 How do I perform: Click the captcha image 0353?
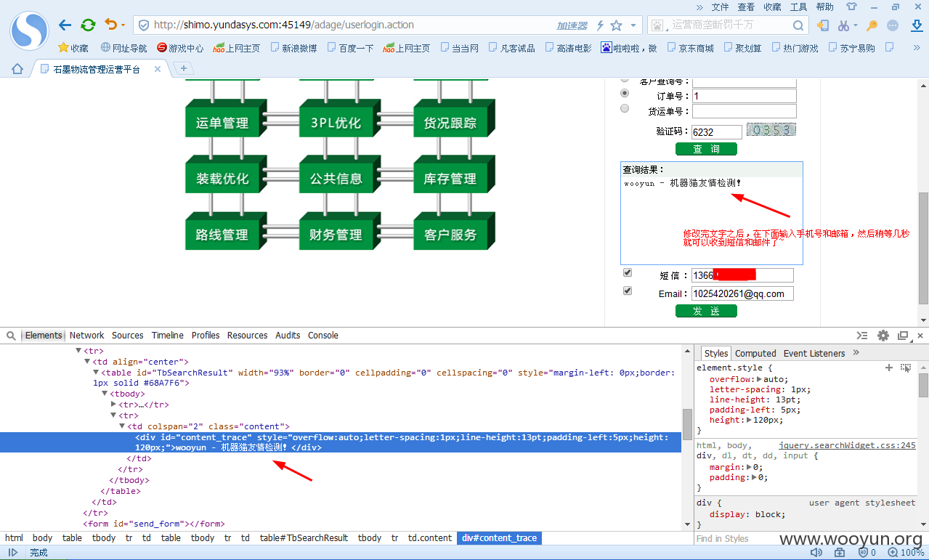(771, 130)
